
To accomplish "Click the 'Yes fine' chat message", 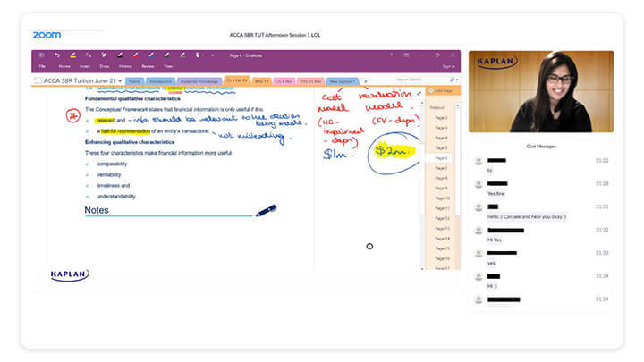I will [x=496, y=194].
